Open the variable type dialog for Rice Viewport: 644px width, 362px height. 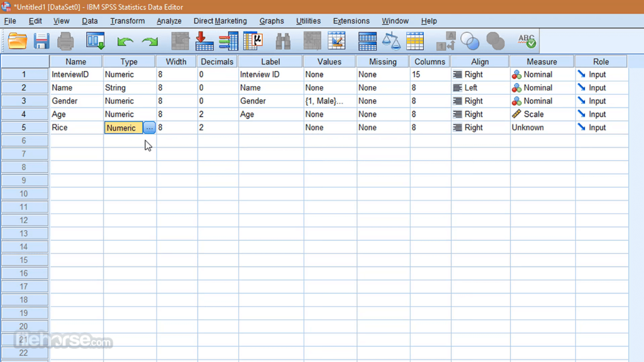(x=149, y=128)
